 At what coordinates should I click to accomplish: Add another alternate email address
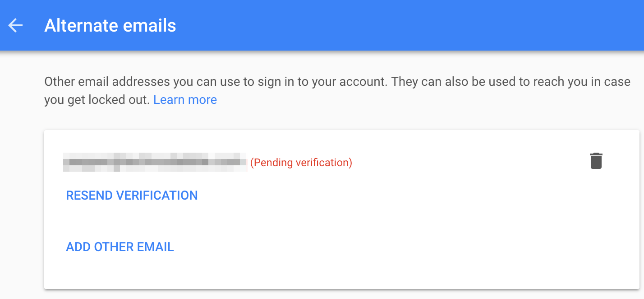click(x=120, y=247)
